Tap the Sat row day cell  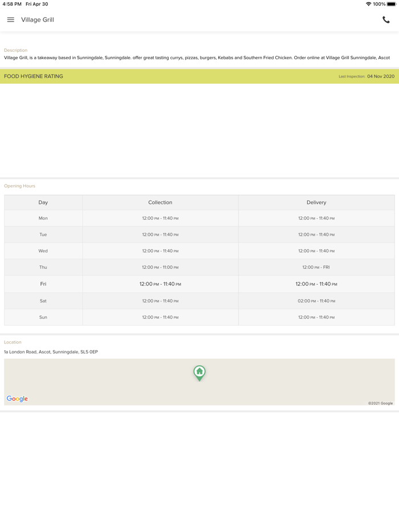pos(43,301)
